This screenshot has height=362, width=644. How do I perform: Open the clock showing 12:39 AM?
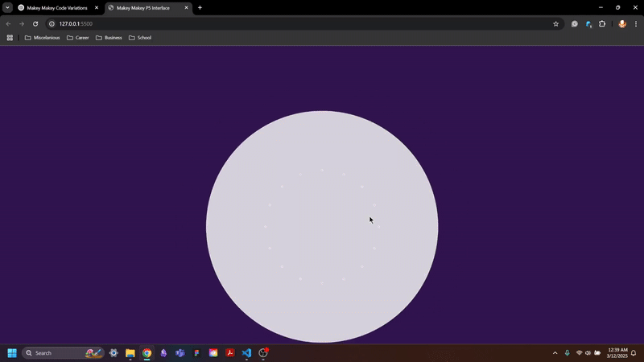tap(617, 353)
